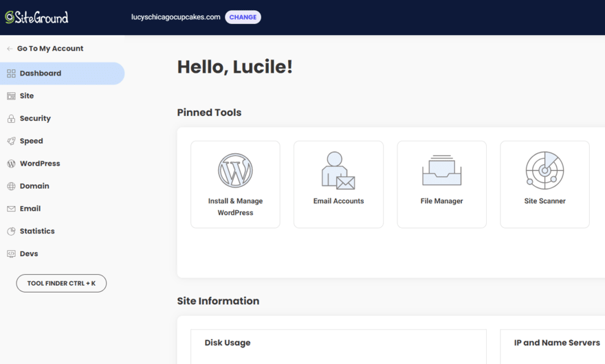Image resolution: width=605 pixels, height=364 pixels.
Task: Click the lucyschicagocupcakes.com domain text
Action: [175, 17]
